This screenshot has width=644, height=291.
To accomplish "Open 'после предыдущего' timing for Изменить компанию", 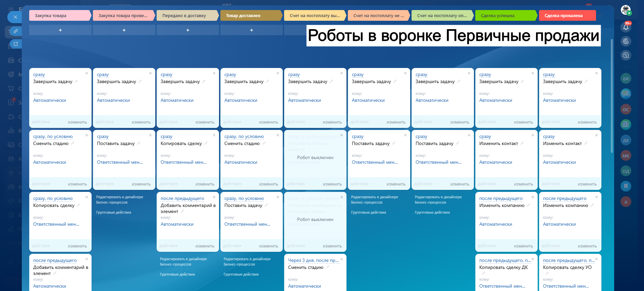I will (x=501, y=199).
